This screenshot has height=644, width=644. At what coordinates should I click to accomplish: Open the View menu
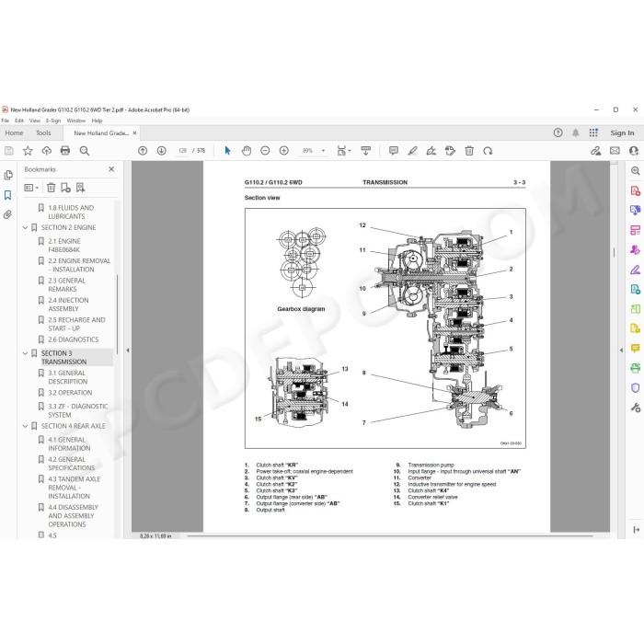(x=35, y=121)
